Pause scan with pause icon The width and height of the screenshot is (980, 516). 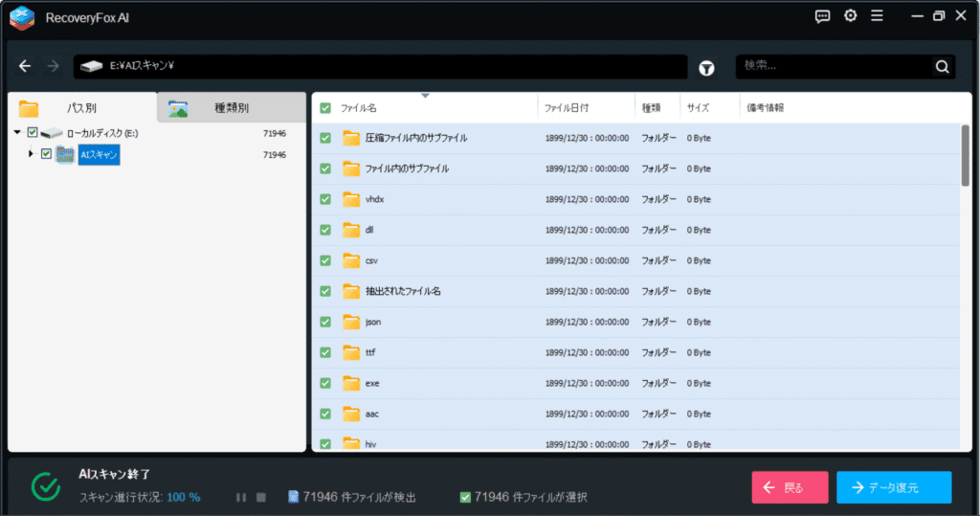click(240, 497)
